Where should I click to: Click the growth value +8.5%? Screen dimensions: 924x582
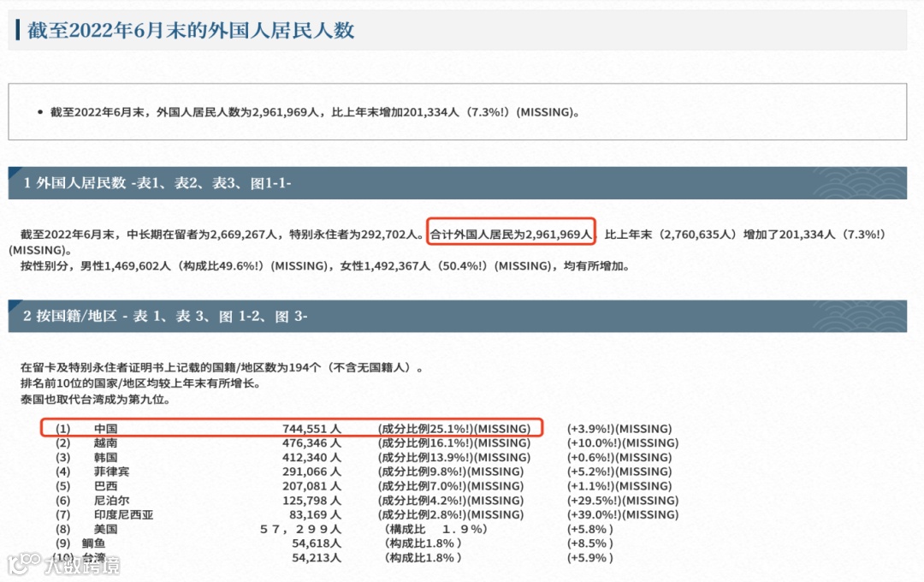point(589,543)
